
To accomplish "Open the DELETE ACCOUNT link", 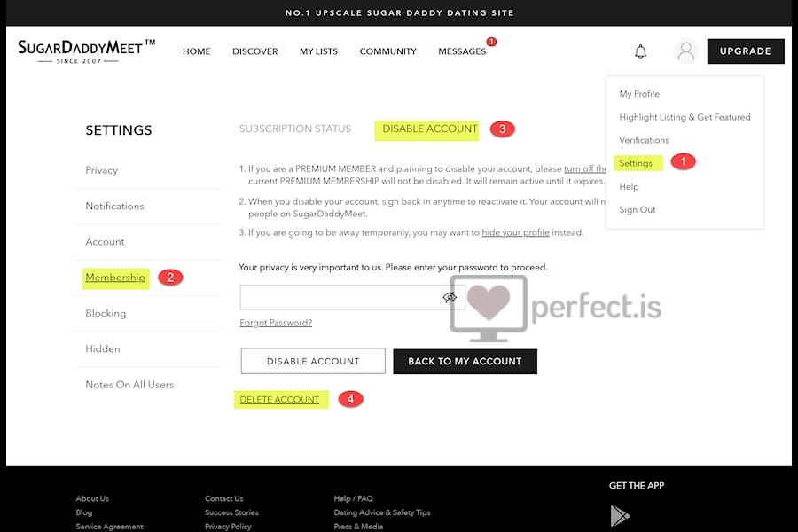I will [x=280, y=399].
